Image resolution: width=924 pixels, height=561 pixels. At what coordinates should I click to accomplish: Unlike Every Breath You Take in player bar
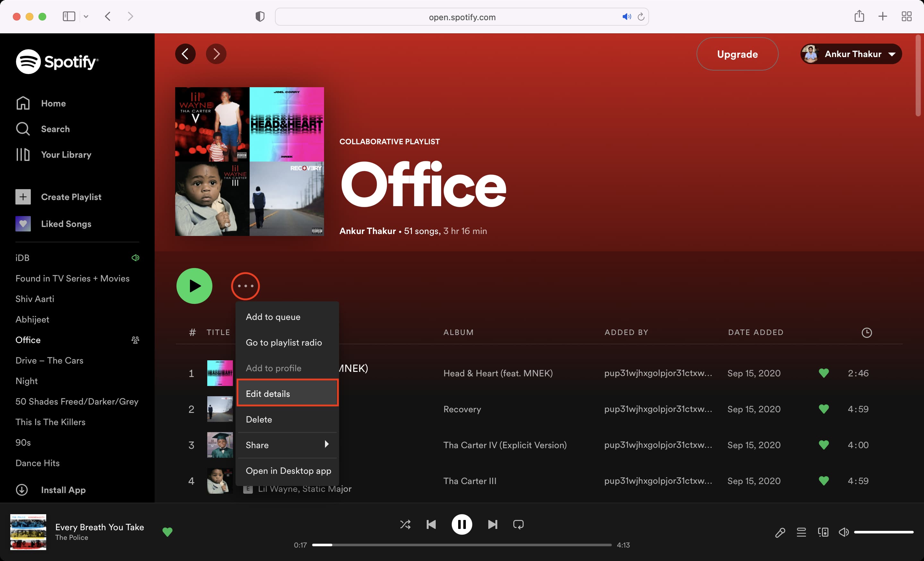tap(167, 532)
